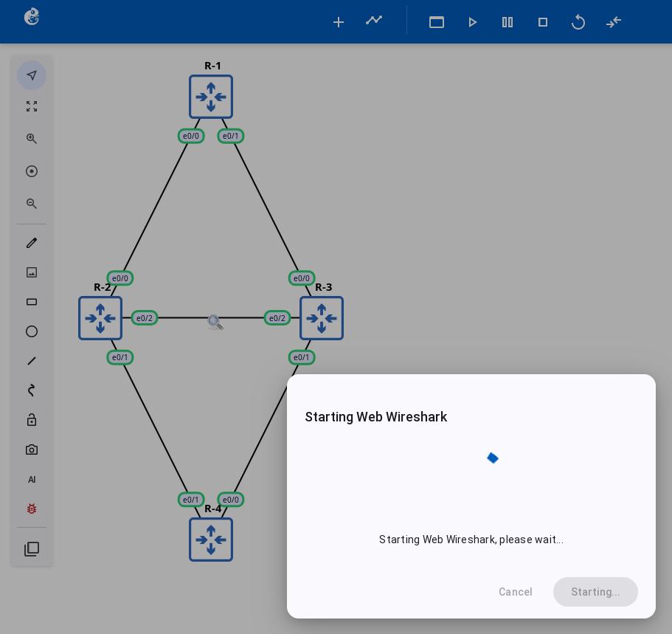Select the pointer navigation tool
The height and width of the screenshot is (634, 672).
point(32,75)
